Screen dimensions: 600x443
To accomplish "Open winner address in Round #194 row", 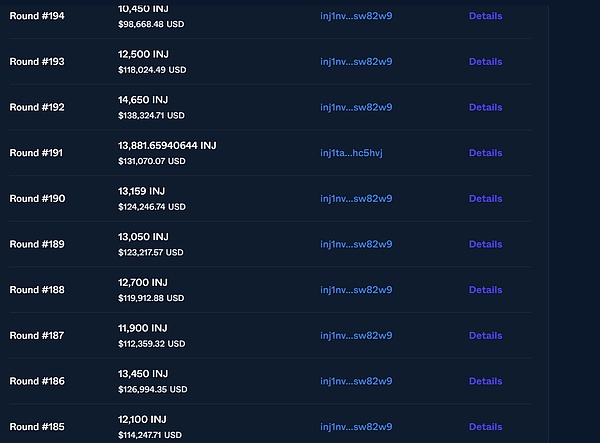I will point(356,16).
